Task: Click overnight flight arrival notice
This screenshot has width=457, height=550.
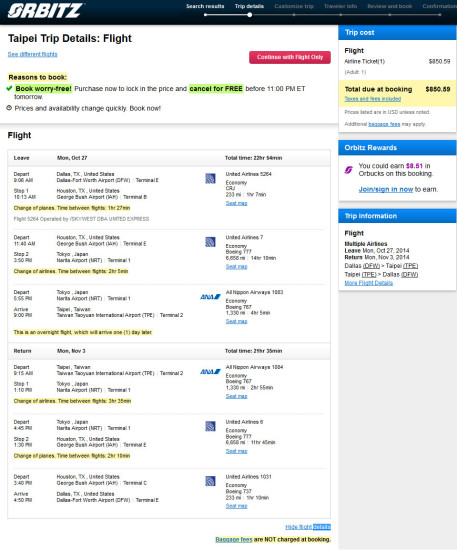Action: click(x=83, y=333)
